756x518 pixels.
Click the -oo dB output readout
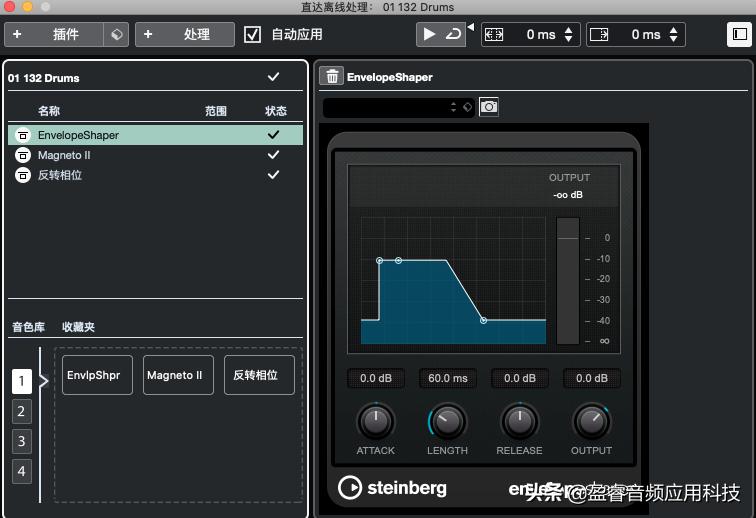coord(568,195)
